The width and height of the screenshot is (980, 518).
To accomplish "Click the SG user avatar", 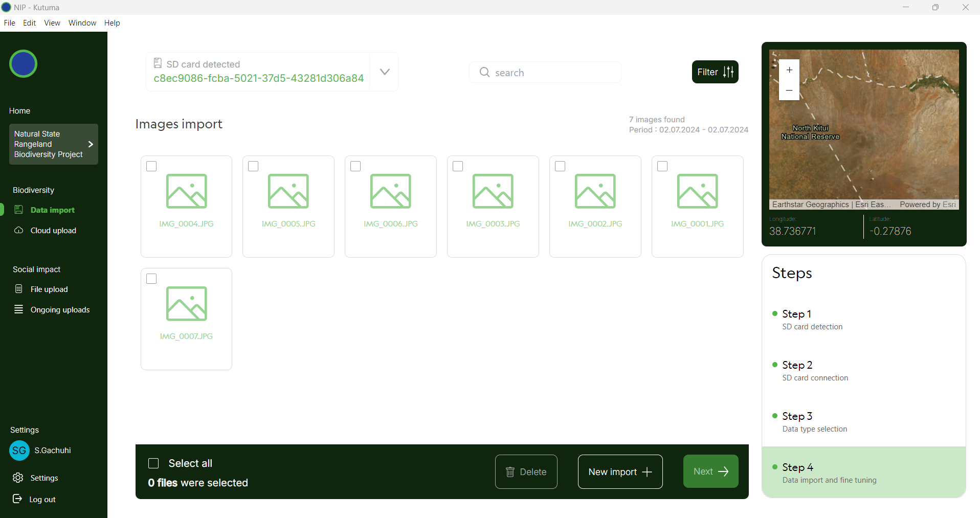I will [19, 451].
